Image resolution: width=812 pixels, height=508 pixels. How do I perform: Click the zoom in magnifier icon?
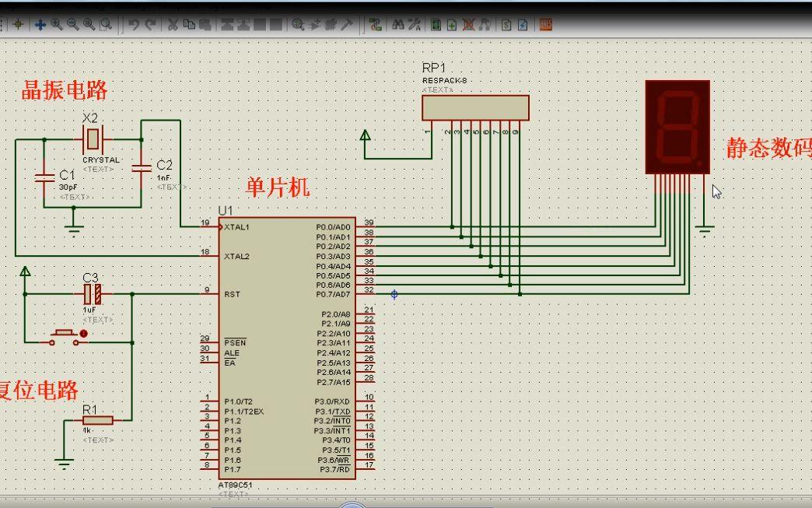[x=57, y=24]
